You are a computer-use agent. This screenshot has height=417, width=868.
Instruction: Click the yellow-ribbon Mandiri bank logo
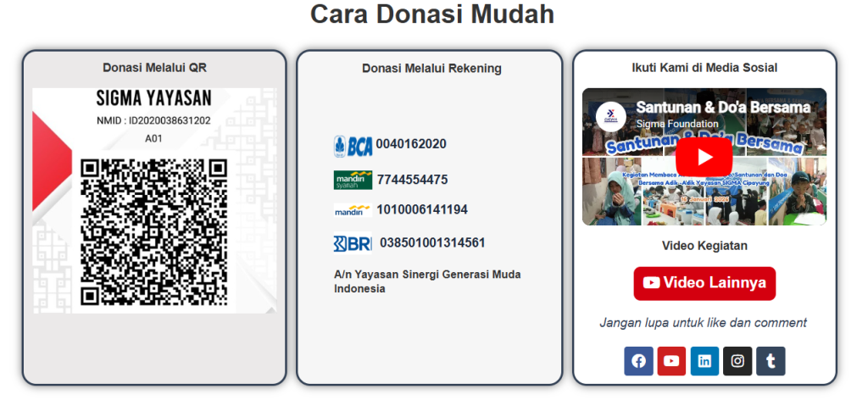(x=353, y=210)
